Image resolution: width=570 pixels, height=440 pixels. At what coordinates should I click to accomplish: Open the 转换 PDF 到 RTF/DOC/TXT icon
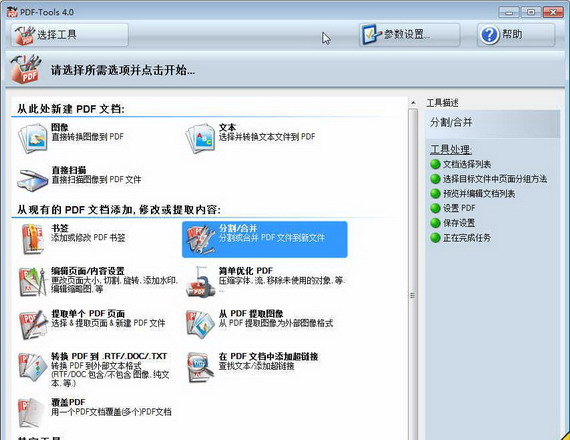pos(33,367)
